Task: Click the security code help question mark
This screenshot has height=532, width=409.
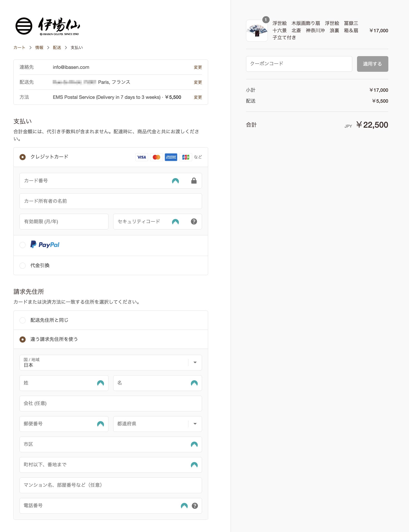Action: tap(194, 222)
